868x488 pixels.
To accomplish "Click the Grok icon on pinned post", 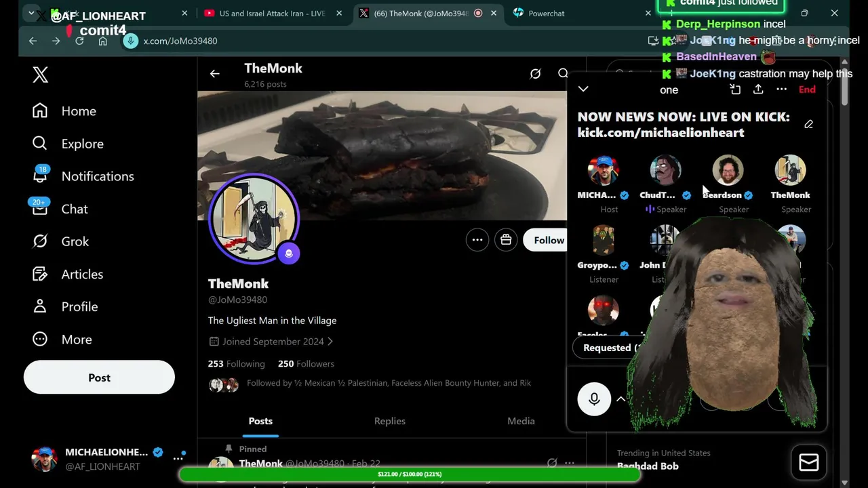I will coord(552,464).
